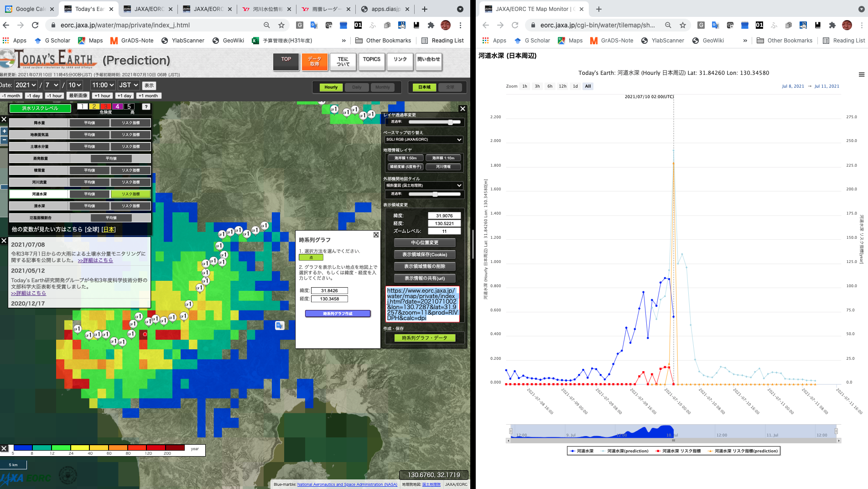
Task: Open TOP navigation item
Action: coord(286,62)
